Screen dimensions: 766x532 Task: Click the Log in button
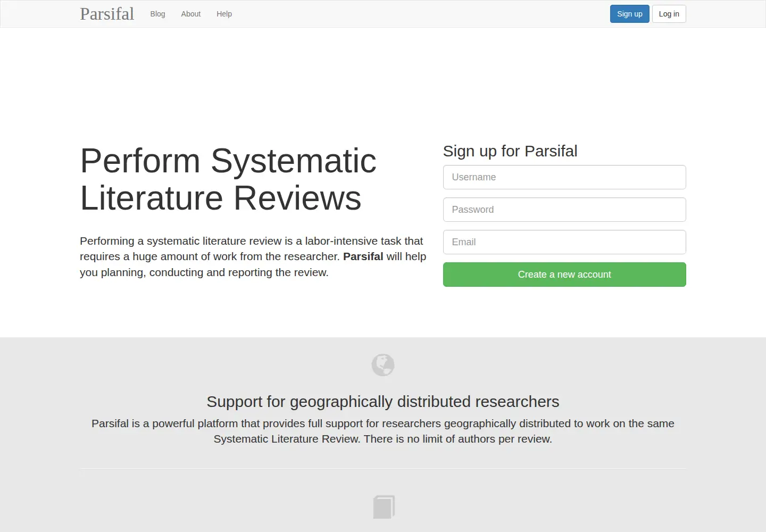click(x=669, y=14)
